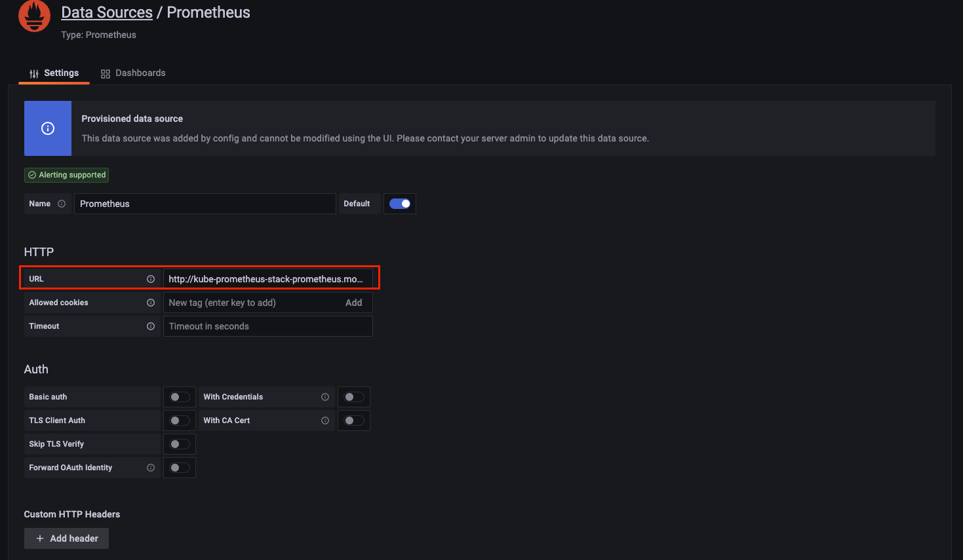Viewport: 963px width, 560px height.
Task: Click the With CA Cert info icon
Action: click(x=325, y=420)
